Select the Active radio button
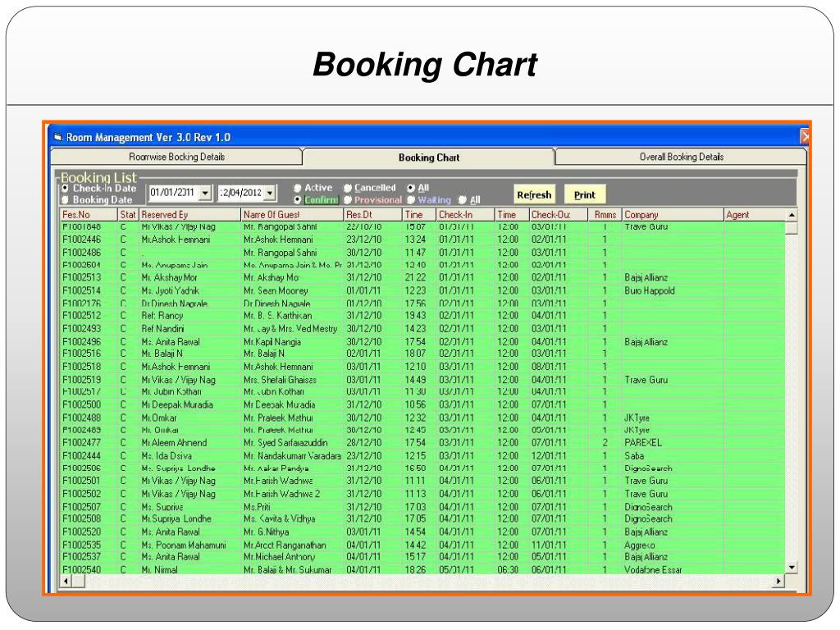 (x=297, y=188)
